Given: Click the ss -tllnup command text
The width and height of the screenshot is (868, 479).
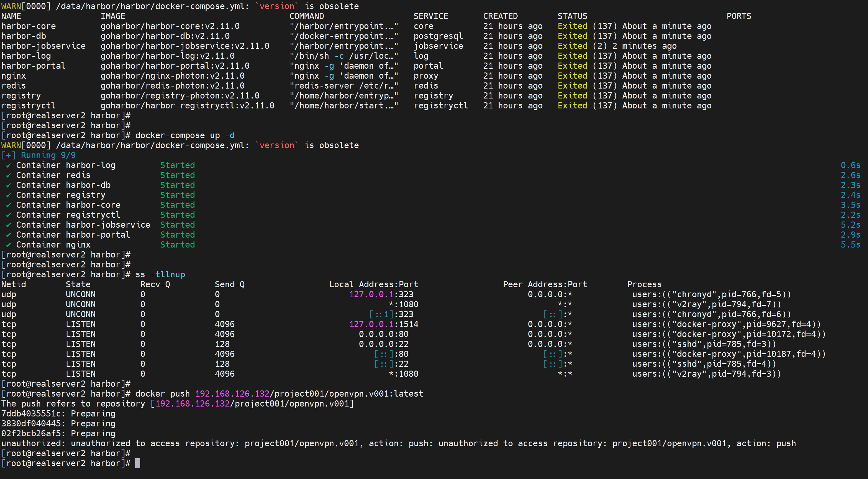Looking at the screenshot, I should tap(160, 274).
